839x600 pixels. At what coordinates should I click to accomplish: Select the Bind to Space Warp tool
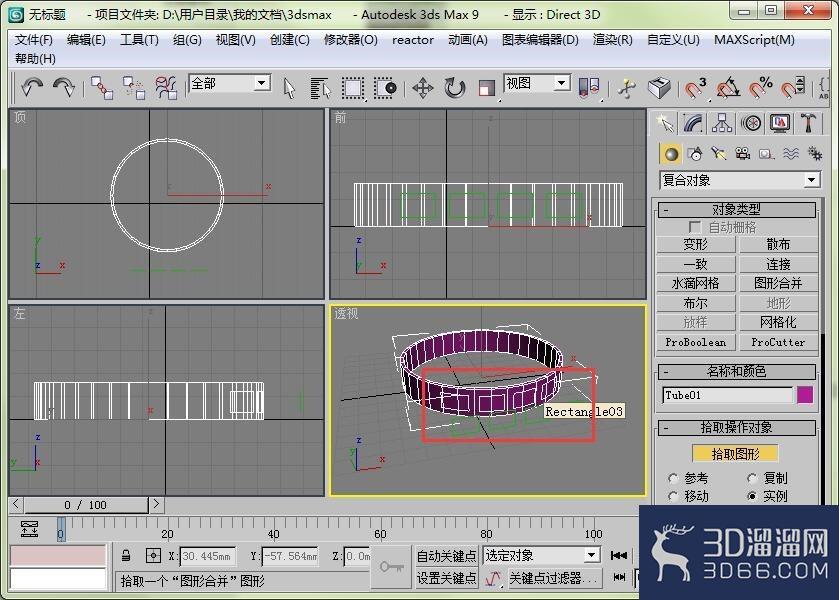point(166,88)
